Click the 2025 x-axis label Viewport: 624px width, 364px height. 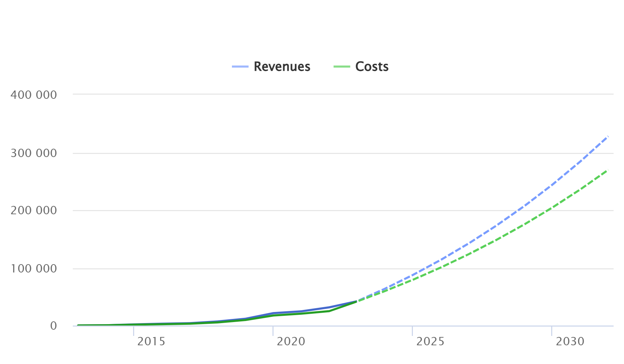coord(430,341)
